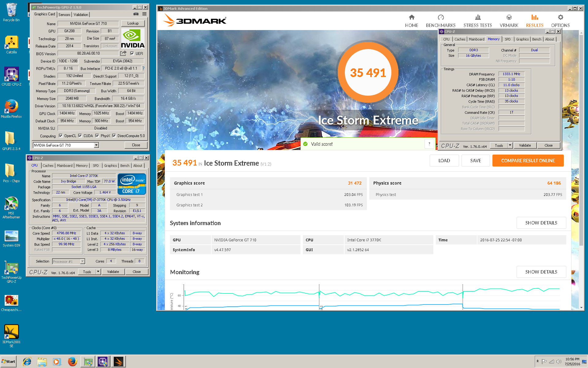Click the BIOS version share icon in GPU-Z
Screen dimensions: 588x368
point(123,53)
